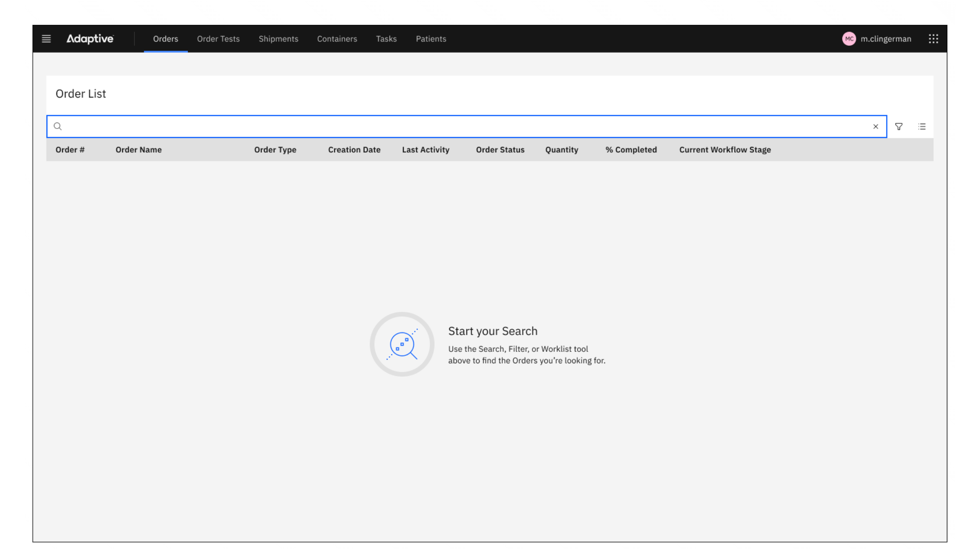980x551 pixels.
Task: Sort by the Creation Date column
Action: click(354, 150)
